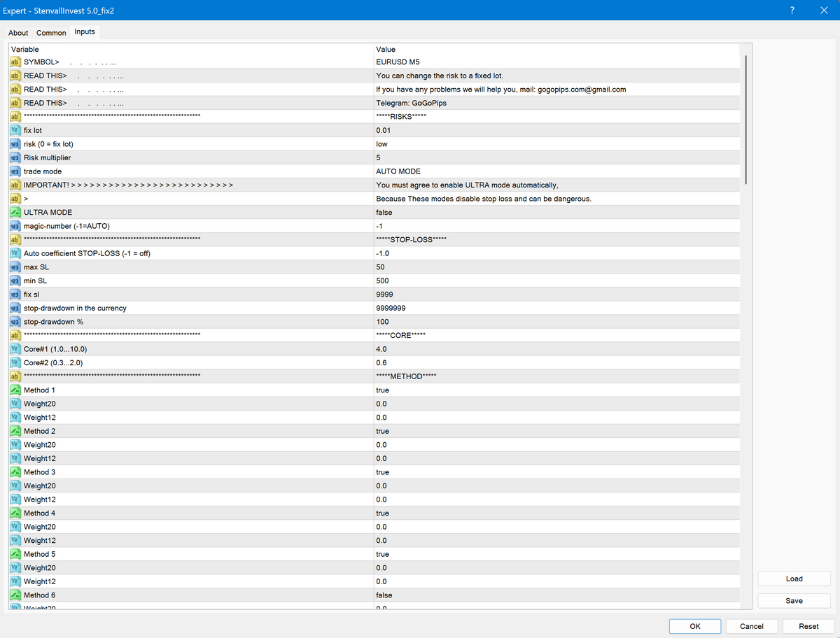Select the 123 icon beside magic-number (-1=AUTO)
The image size is (840, 638).
pos(14,226)
